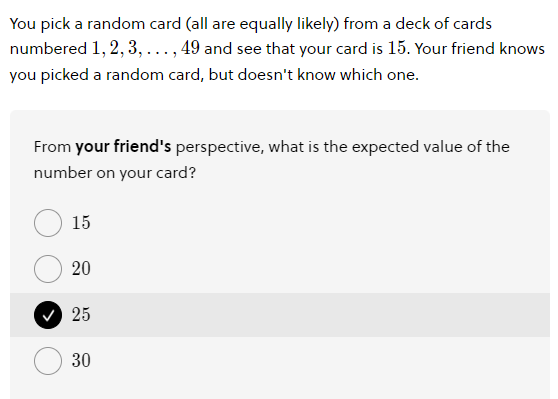Image resolution: width=558 pixels, height=399 pixels.
Task: Choose the 20 answer radio button
Action: (48, 269)
